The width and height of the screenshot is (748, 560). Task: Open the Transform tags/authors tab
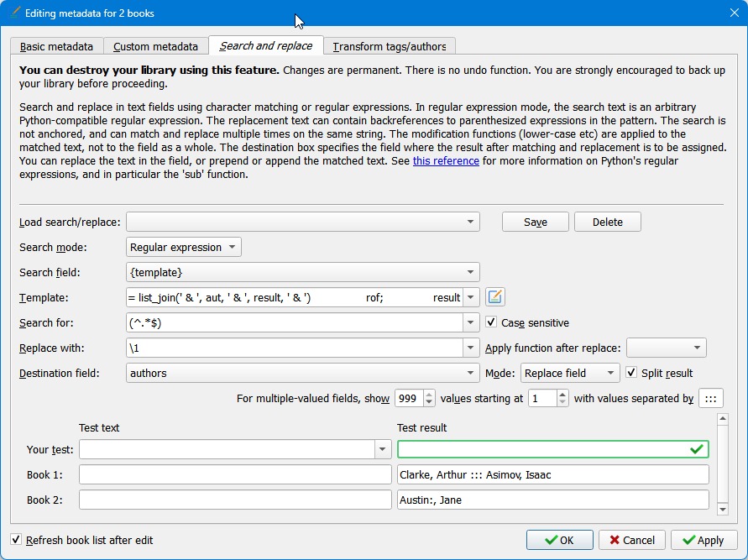coord(390,47)
